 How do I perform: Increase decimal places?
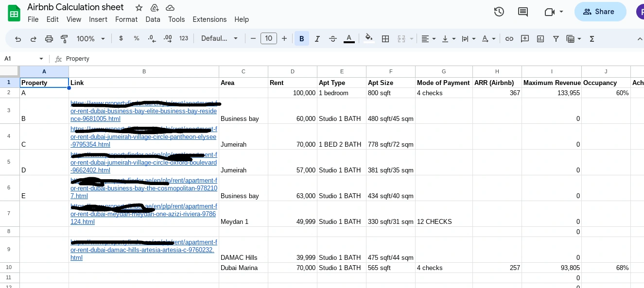point(168,38)
